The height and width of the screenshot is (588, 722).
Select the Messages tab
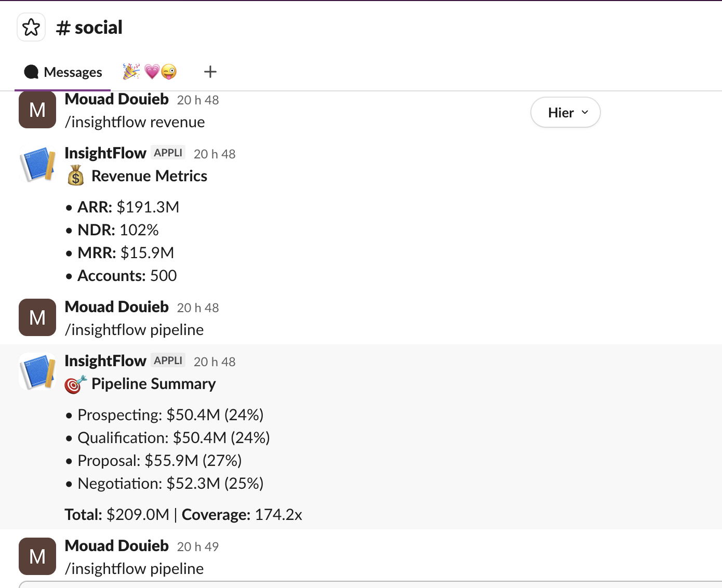coord(63,72)
